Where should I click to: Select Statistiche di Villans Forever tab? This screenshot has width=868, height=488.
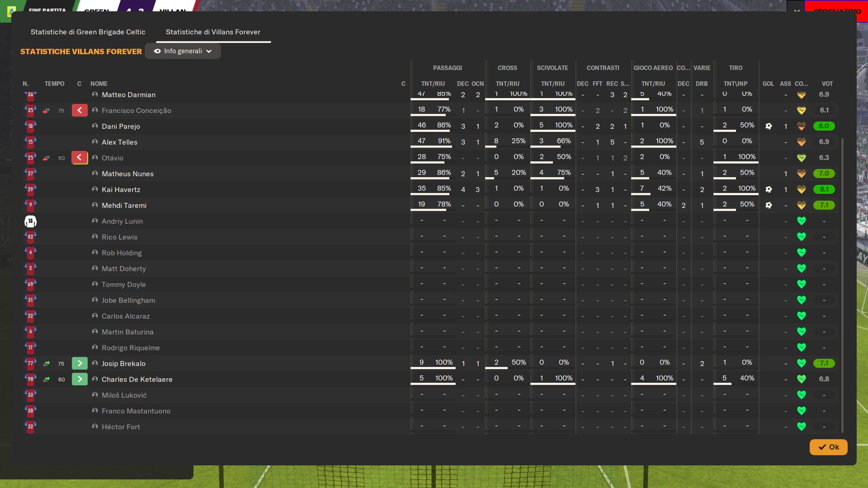click(x=213, y=32)
